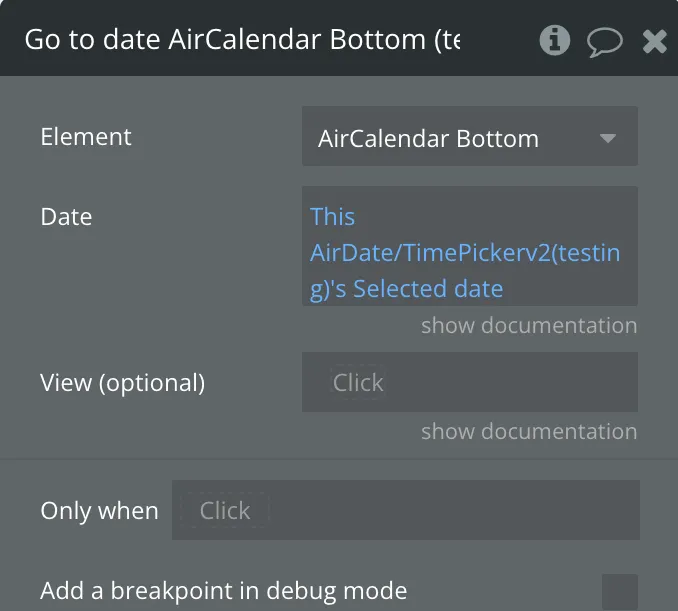Click the Only when condition field

405,510
